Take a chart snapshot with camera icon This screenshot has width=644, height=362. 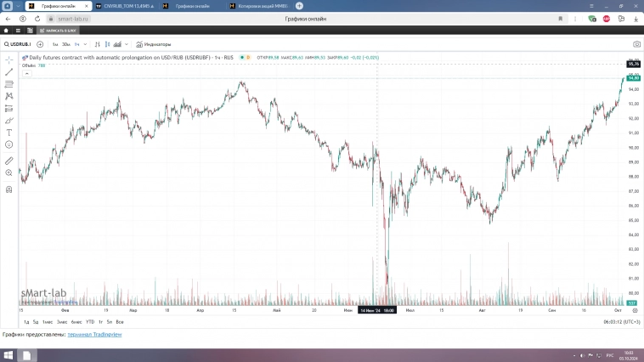(x=636, y=44)
